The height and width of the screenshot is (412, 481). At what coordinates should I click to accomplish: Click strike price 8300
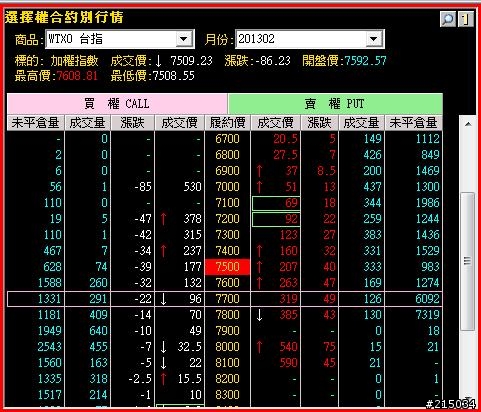click(227, 395)
